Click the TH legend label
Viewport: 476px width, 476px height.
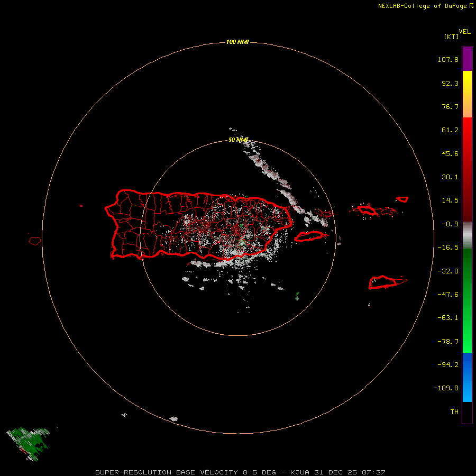454,412
